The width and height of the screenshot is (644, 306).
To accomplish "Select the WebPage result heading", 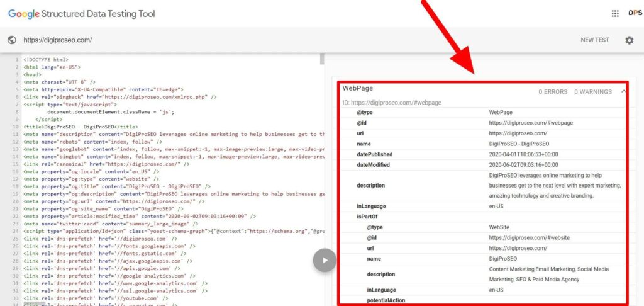I will [358, 88].
